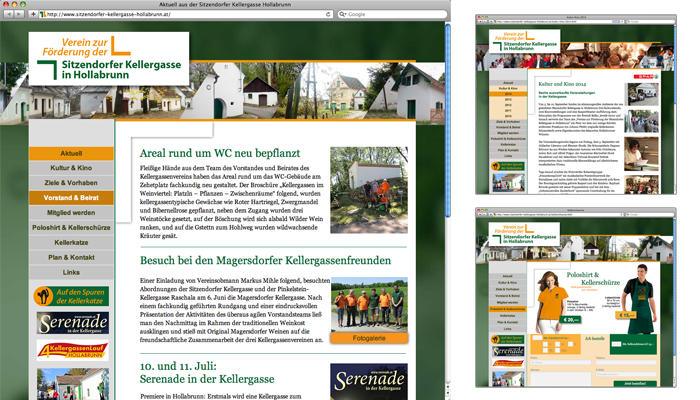This screenshot has width=700, height=400.
Task: Open the seated audience thumbnail in Kultur Kino window
Action: [642, 184]
